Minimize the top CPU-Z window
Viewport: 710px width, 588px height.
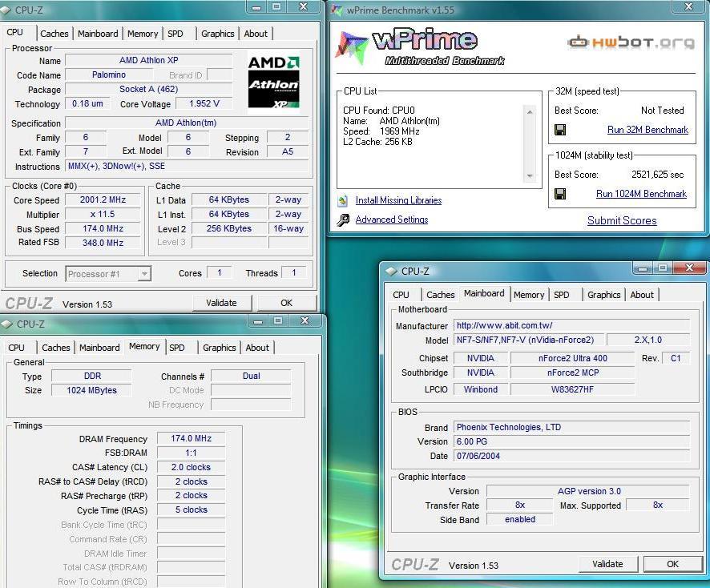[x=256, y=6]
